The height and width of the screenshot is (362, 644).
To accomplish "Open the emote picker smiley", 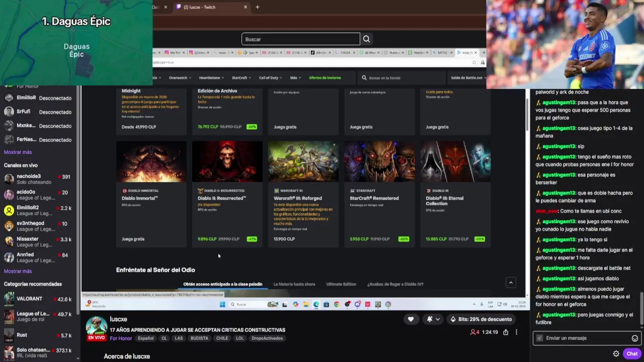I will coord(635,338).
